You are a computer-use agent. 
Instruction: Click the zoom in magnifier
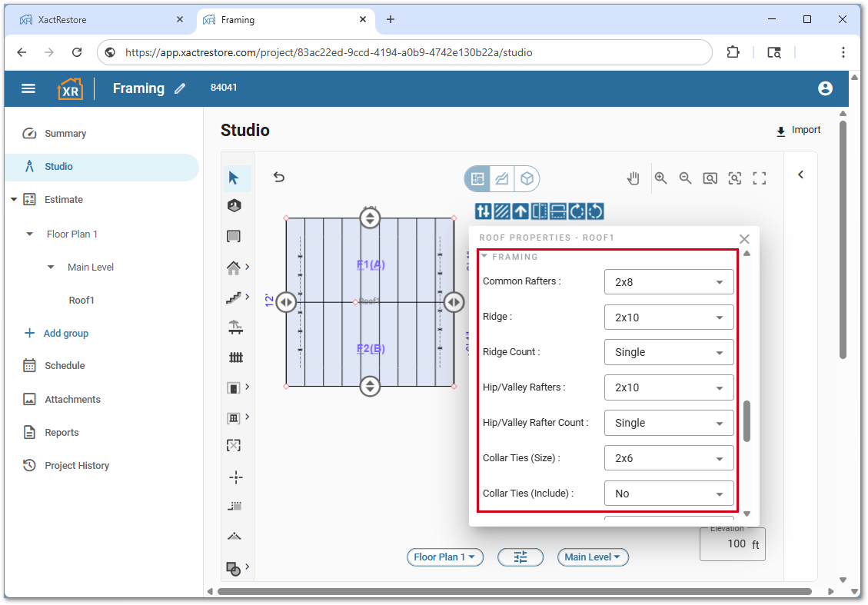pyautogui.click(x=660, y=178)
